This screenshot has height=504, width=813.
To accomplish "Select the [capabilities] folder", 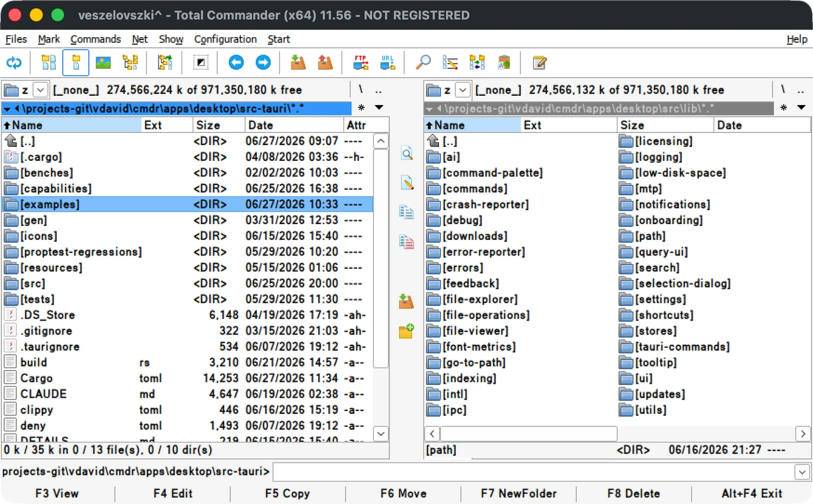I will [x=187, y=189].
